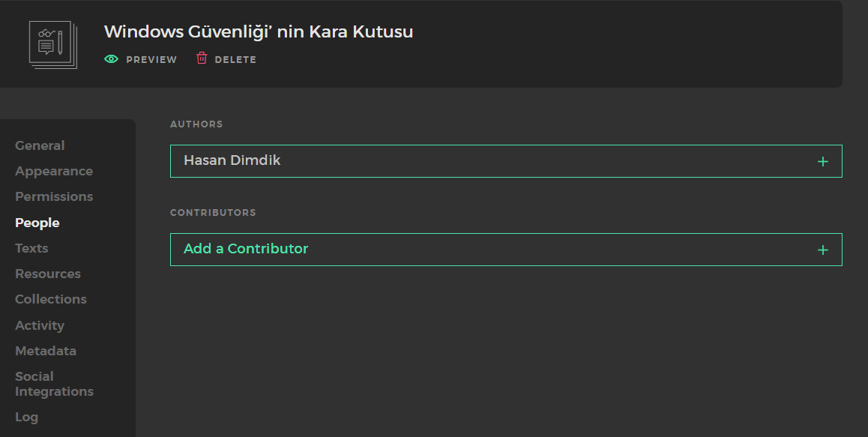
Task: Open the Collections section
Action: click(51, 299)
